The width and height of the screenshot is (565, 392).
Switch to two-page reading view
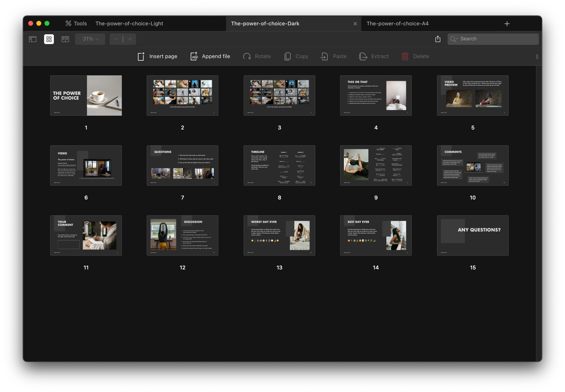pyautogui.click(x=65, y=39)
